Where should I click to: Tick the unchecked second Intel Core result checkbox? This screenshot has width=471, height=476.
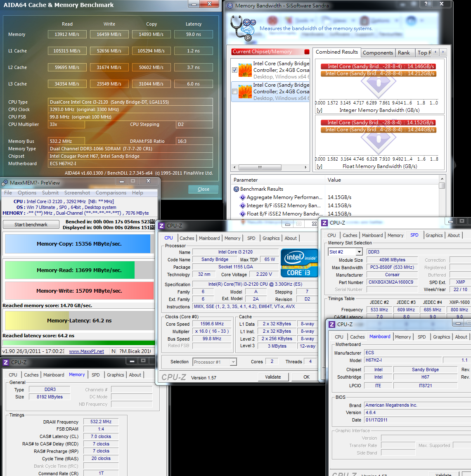[x=234, y=91]
